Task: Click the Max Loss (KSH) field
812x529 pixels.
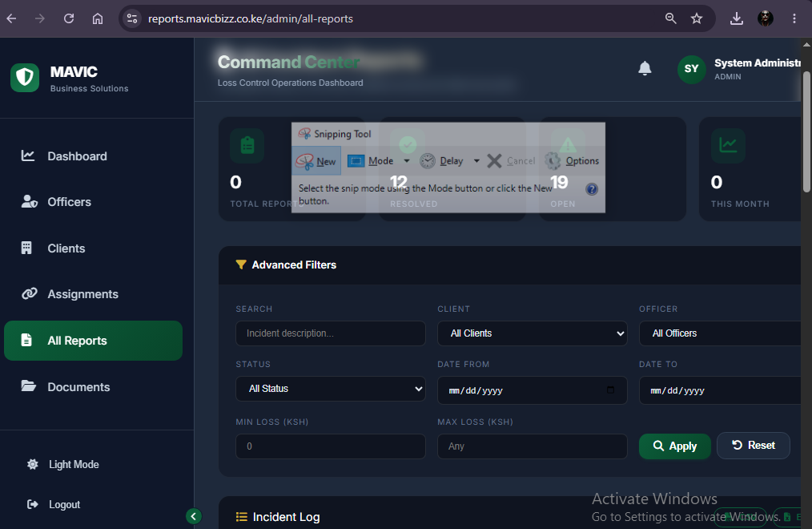Action: tap(532, 446)
